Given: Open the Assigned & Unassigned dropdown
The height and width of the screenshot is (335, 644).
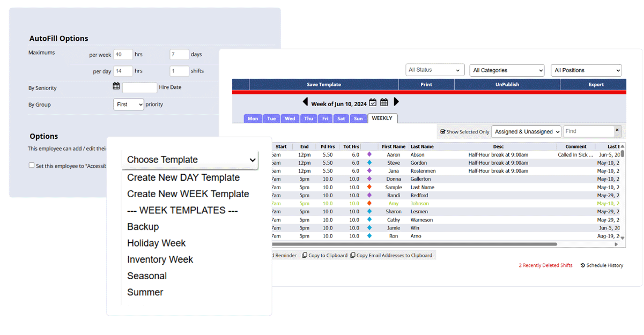Looking at the screenshot, I should 526,131.
